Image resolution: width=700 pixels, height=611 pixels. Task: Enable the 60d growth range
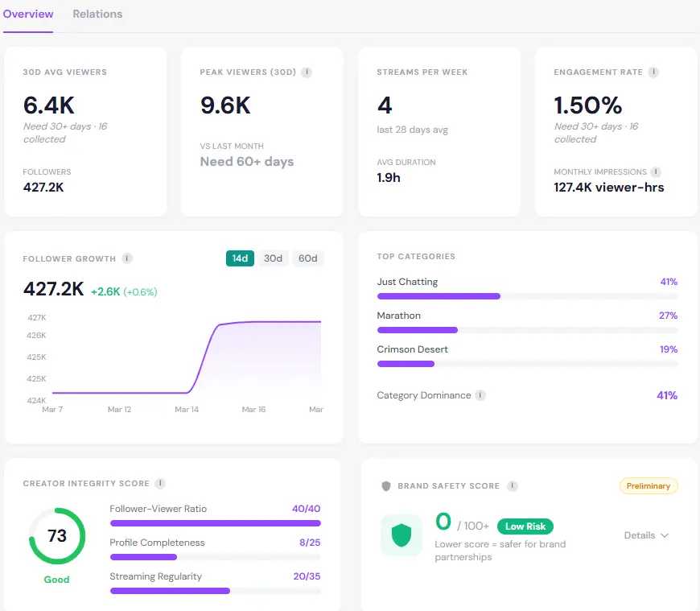(x=307, y=258)
